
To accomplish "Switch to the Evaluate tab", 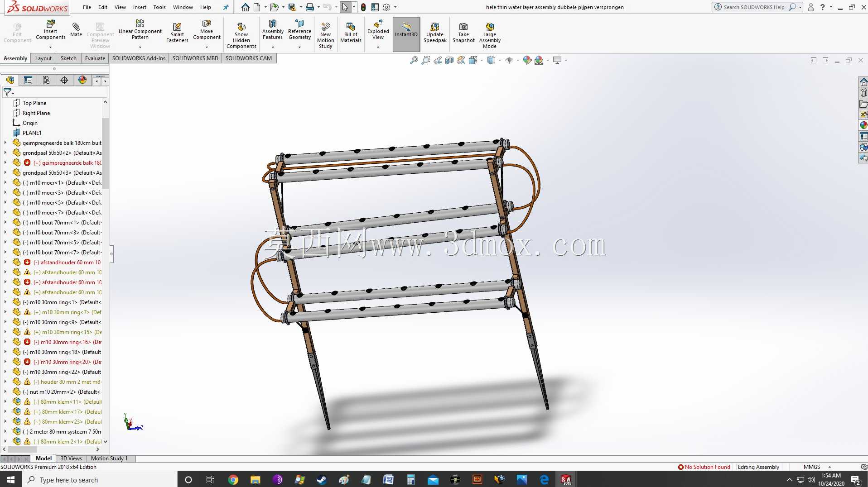I will coord(95,58).
